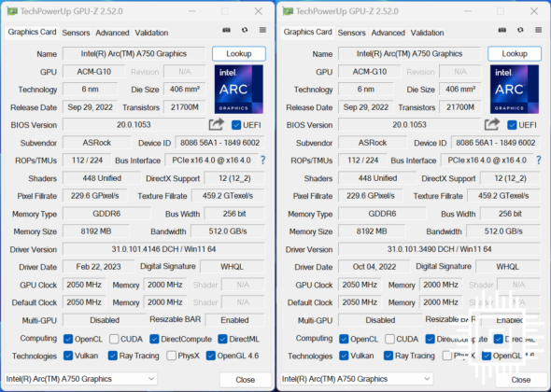
Task: Switch to Validation tab in left window
Action: pyautogui.click(x=151, y=33)
